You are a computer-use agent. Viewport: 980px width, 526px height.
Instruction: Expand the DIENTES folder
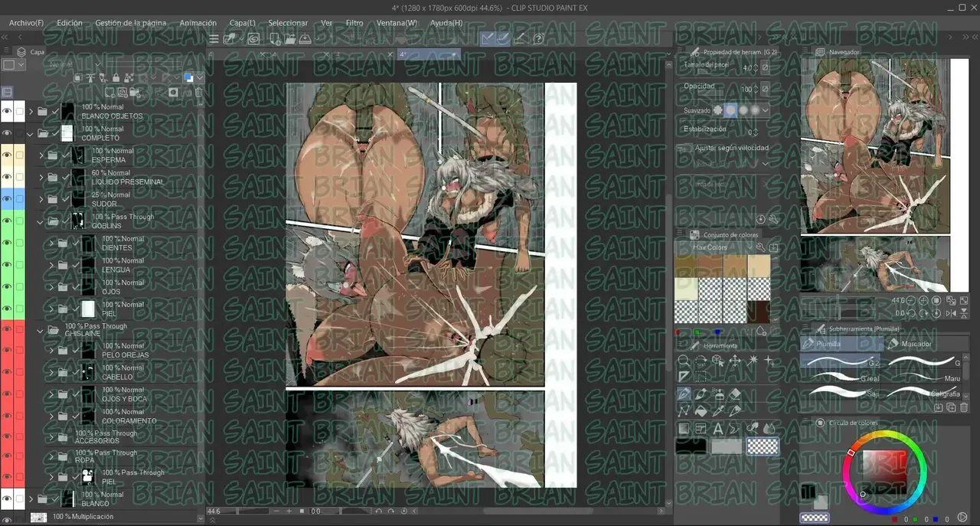tap(52, 243)
